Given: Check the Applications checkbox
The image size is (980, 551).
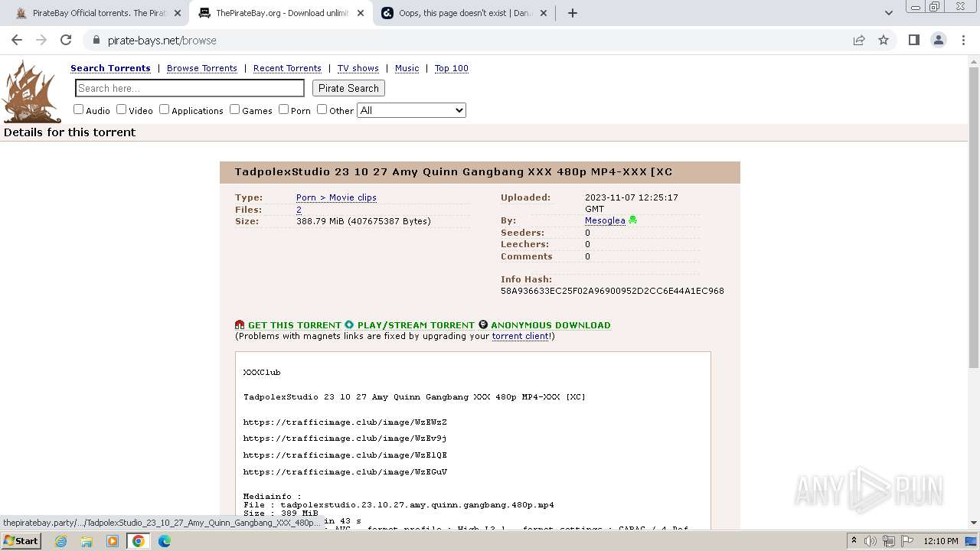Looking at the screenshot, I should [x=164, y=109].
